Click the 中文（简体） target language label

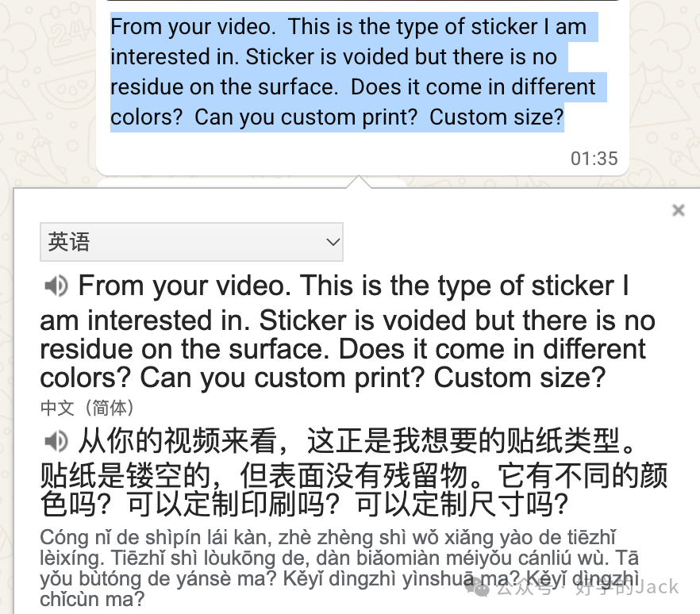point(87,408)
